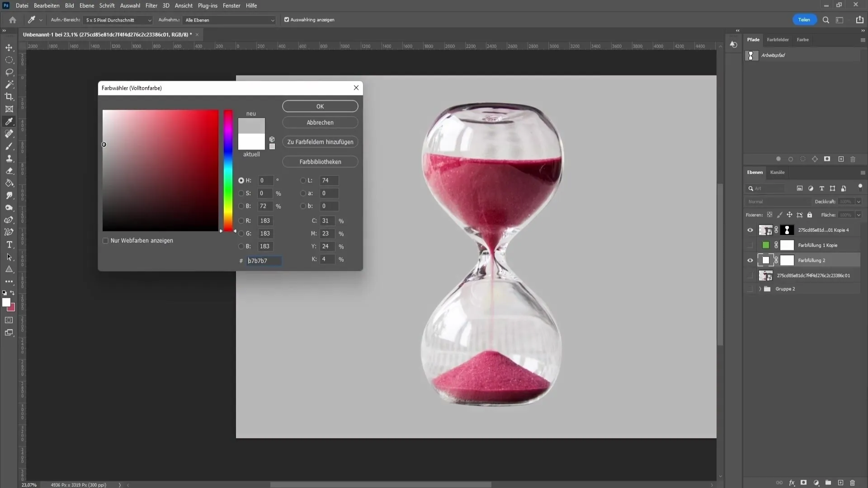The width and height of the screenshot is (868, 488).
Task: Toggle visibility of 'Farbfüllung 2' layer
Action: (750, 260)
